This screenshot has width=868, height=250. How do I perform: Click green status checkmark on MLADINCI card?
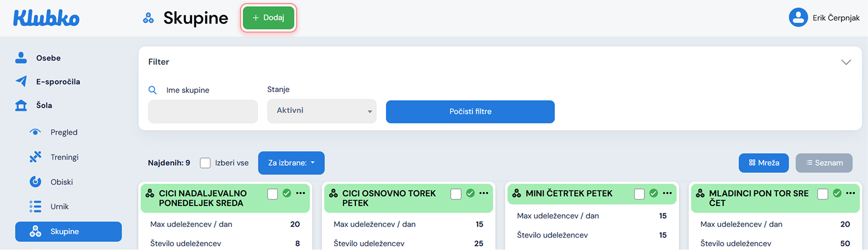837,193
